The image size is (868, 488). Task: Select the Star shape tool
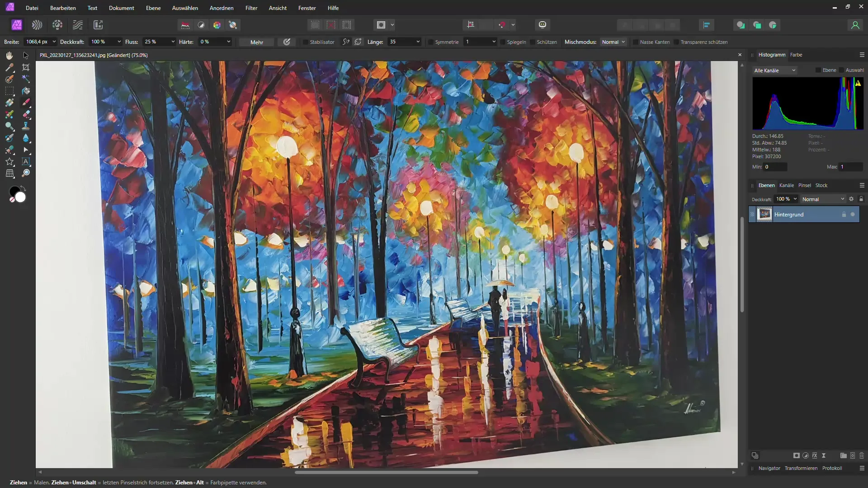pos(9,161)
